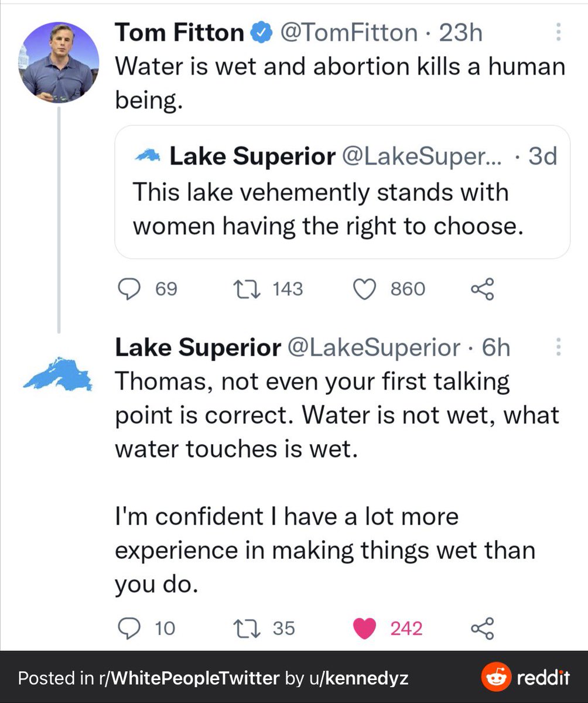Click the Tom Fitton display name
588x703 pixels.
click(179, 32)
